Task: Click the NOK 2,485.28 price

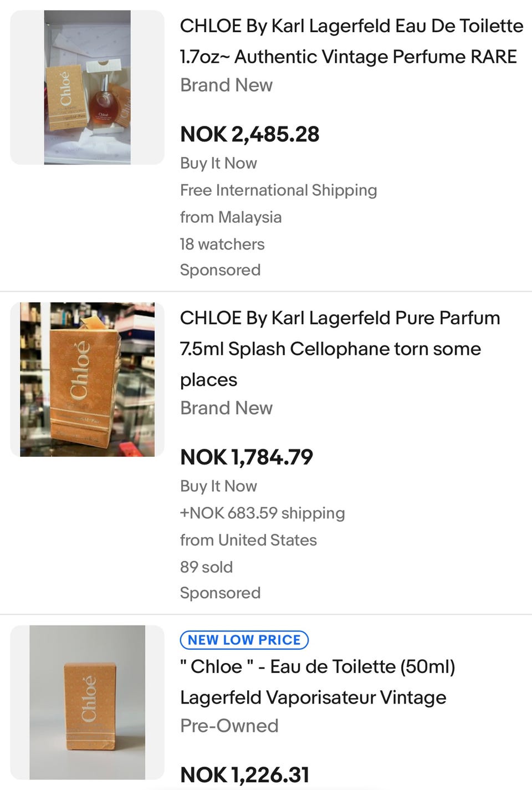Action: pos(249,134)
